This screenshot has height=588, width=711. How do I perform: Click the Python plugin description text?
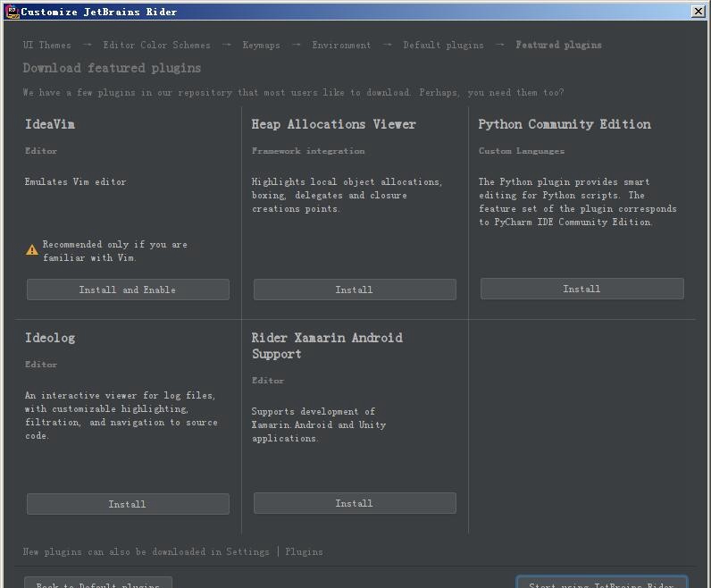[577, 202]
